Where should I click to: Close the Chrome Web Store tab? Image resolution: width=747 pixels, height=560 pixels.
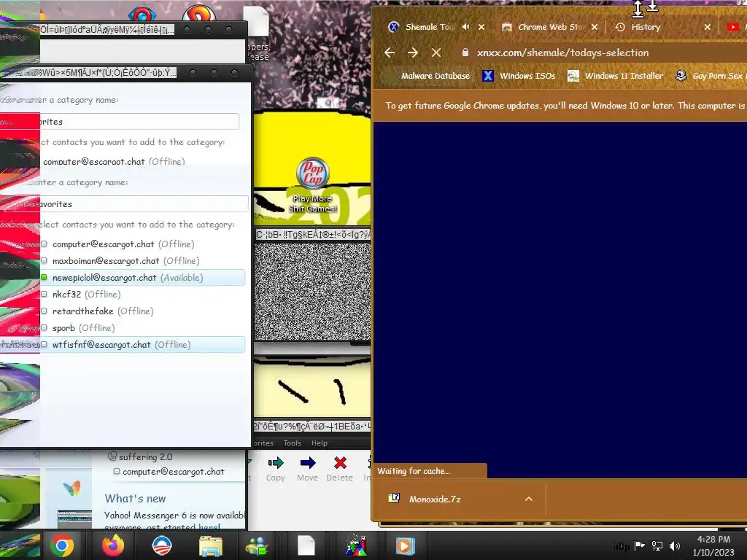tap(595, 27)
